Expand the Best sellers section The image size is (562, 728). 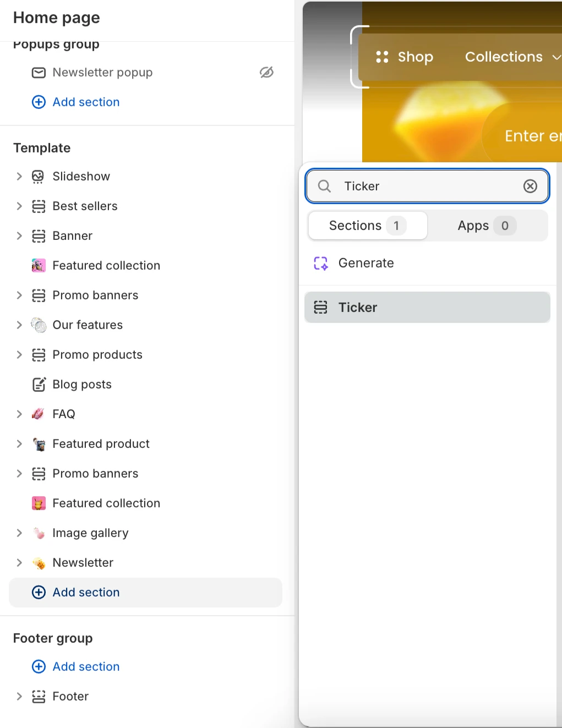coord(19,206)
